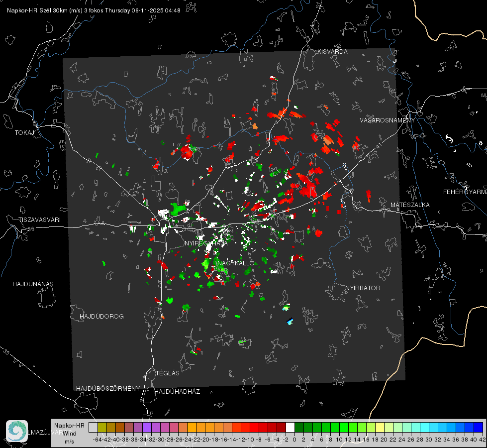Click the legend value label 20

(x=384, y=440)
